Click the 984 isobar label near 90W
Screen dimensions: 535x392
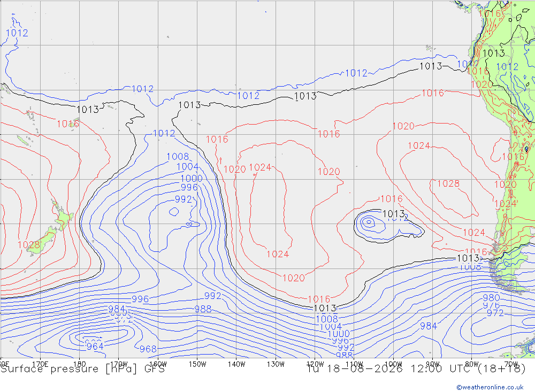point(428,326)
